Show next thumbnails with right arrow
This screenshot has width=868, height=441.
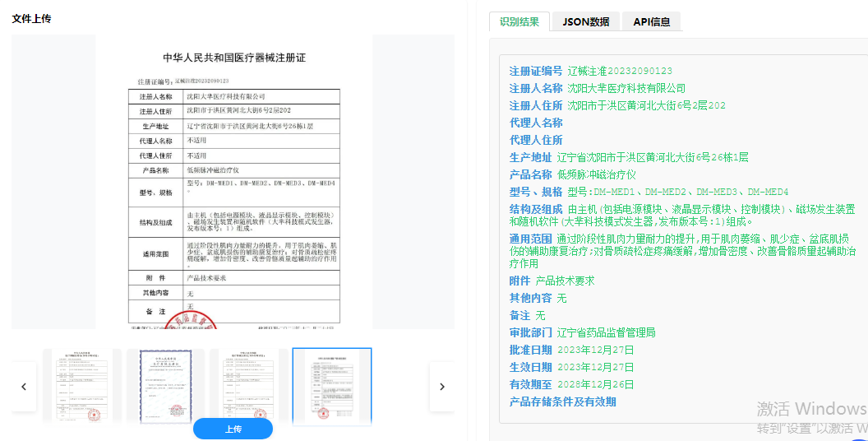point(441,387)
